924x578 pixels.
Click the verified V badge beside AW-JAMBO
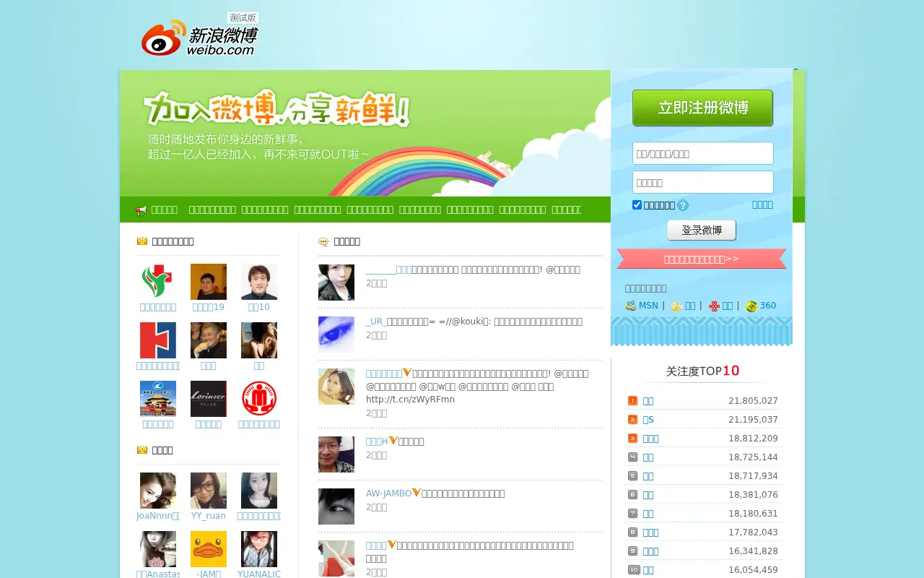click(417, 493)
